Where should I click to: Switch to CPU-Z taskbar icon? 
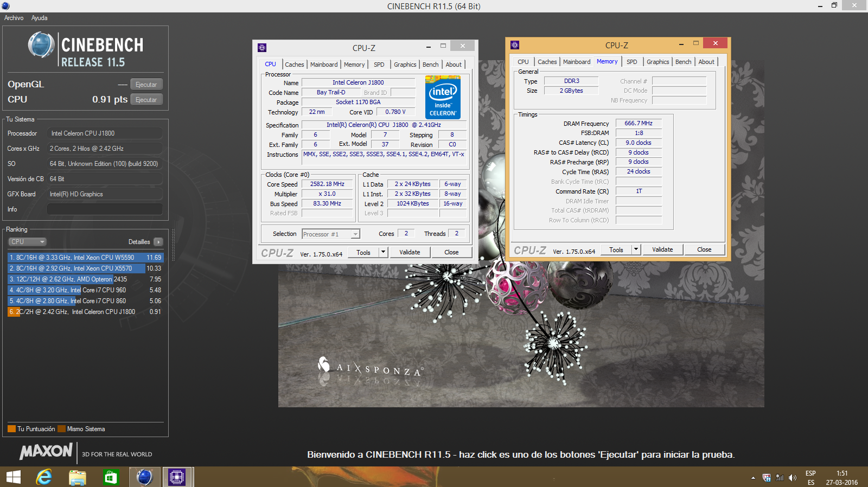point(177,477)
